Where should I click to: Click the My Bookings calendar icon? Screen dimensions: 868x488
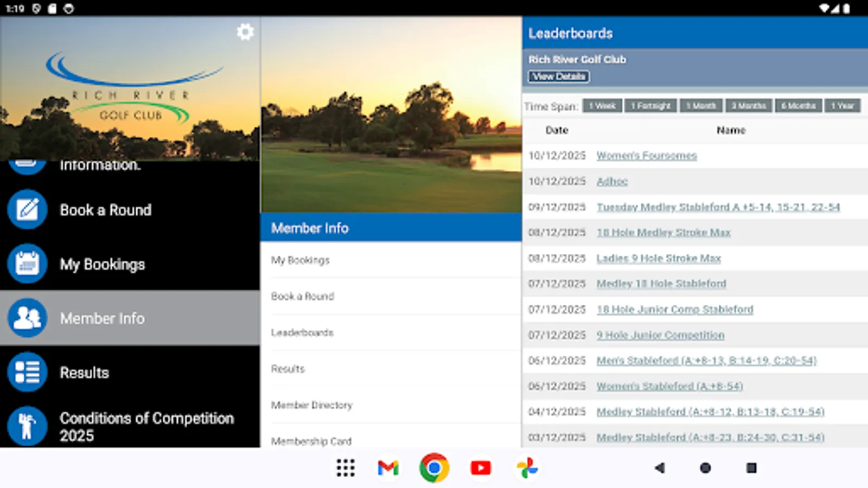pyautogui.click(x=27, y=264)
